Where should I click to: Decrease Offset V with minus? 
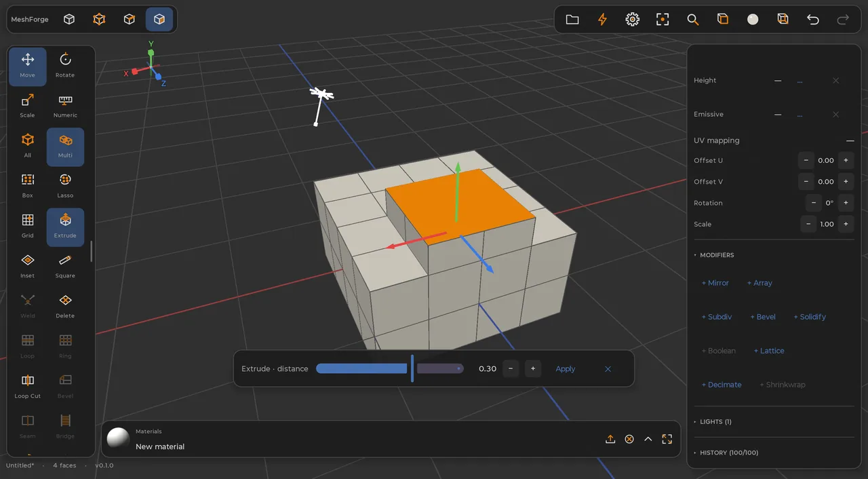click(806, 182)
